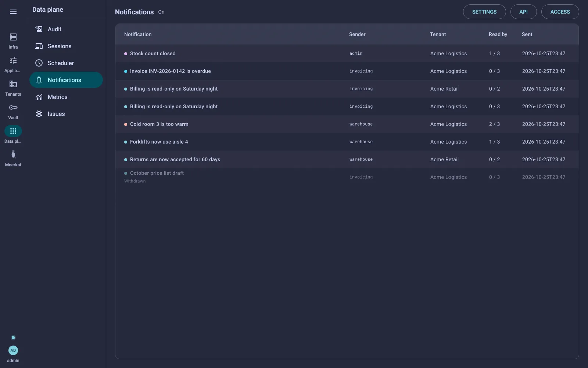Open the Metrics menu item
Viewport: 588px width, 368px height.
pos(66,97)
